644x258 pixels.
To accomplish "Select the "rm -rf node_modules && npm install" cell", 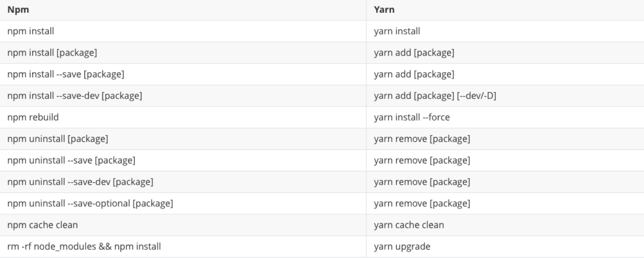I will pyautogui.click(x=84, y=247).
